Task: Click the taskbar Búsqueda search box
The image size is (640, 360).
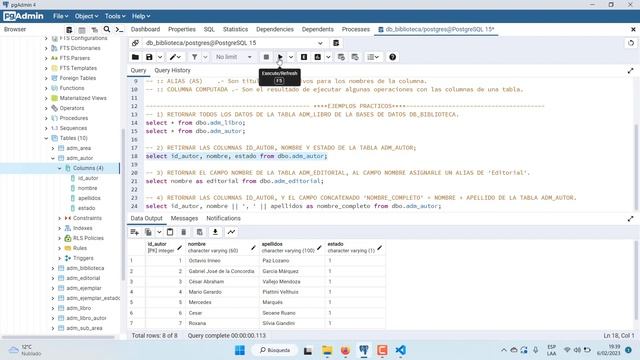Action: tap(275, 350)
